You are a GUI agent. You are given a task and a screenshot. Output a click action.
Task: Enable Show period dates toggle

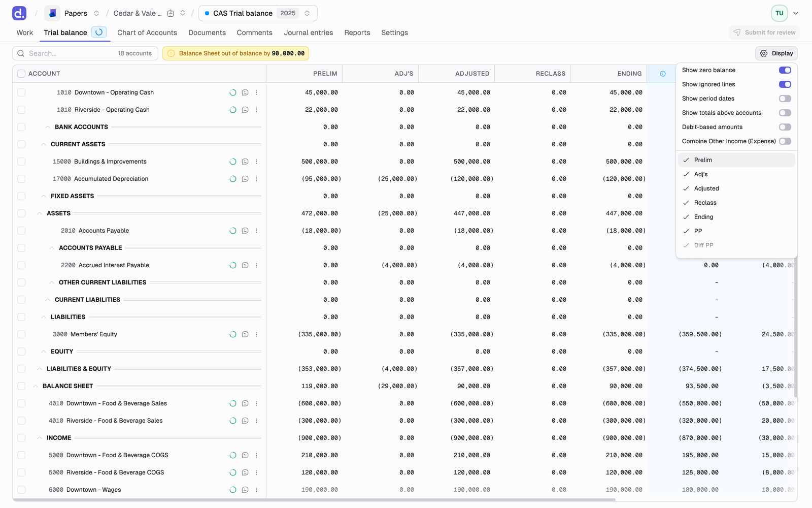click(785, 99)
